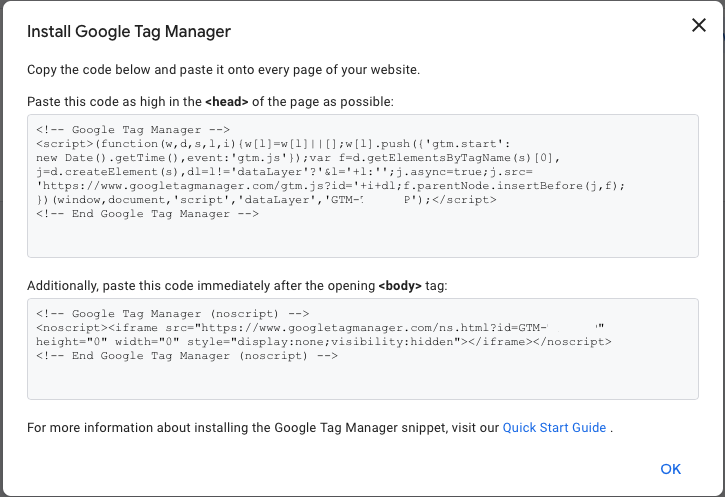Click the '<!-- Google Tag Manager -->' comment line

click(133, 130)
